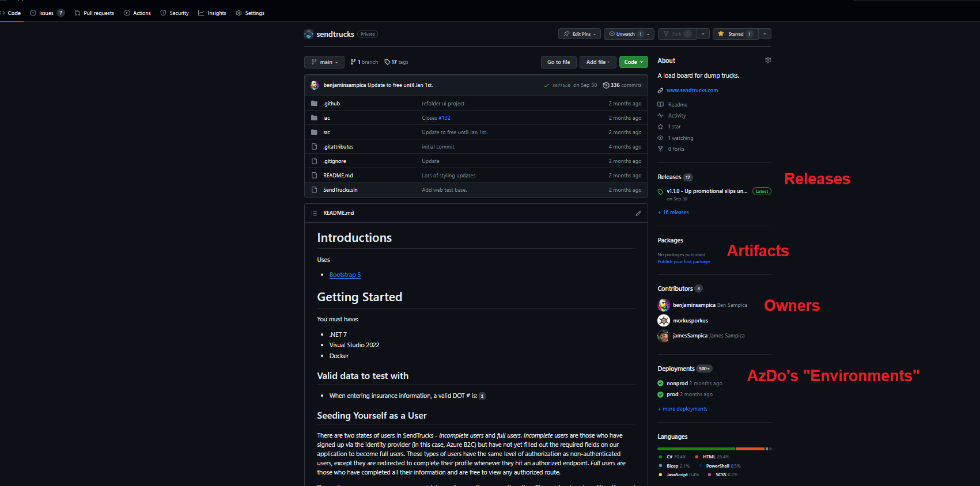Open the 336 commits history

pyautogui.click(x=622, y=85)
